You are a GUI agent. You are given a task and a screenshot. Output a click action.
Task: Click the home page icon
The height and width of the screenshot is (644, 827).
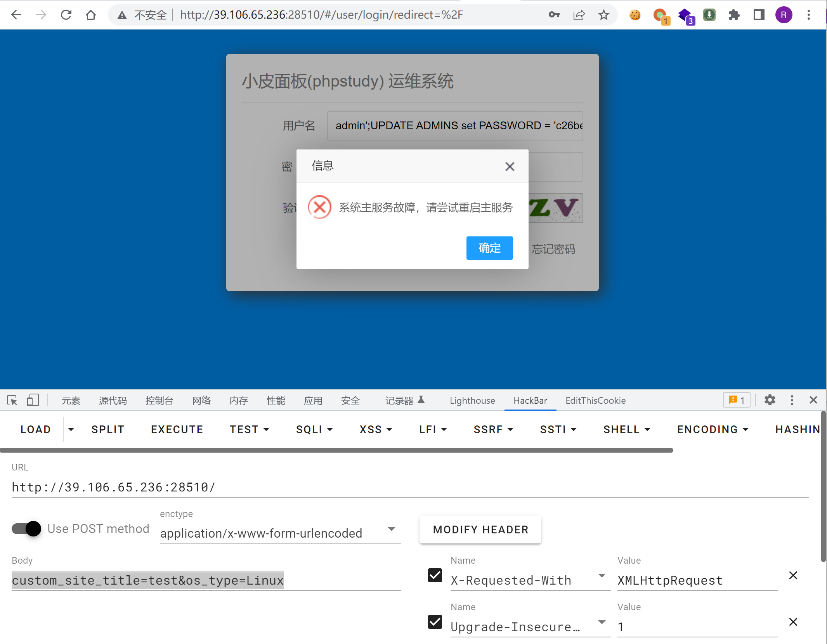91,15
